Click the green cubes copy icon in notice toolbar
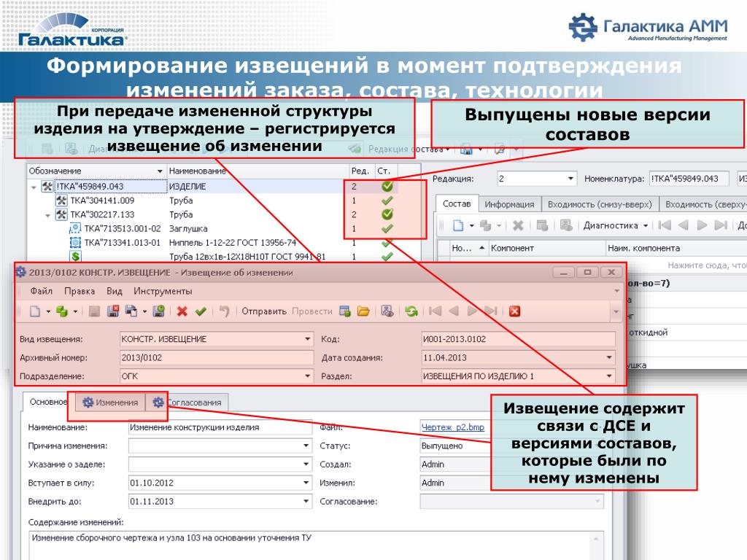 point(62,311)
